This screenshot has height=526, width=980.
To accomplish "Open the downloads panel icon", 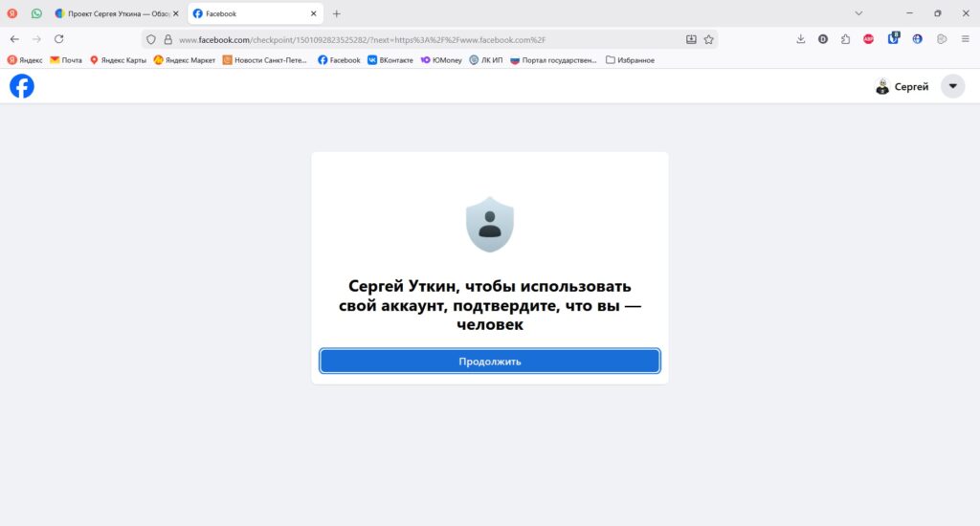I will (x=801, y=39).
